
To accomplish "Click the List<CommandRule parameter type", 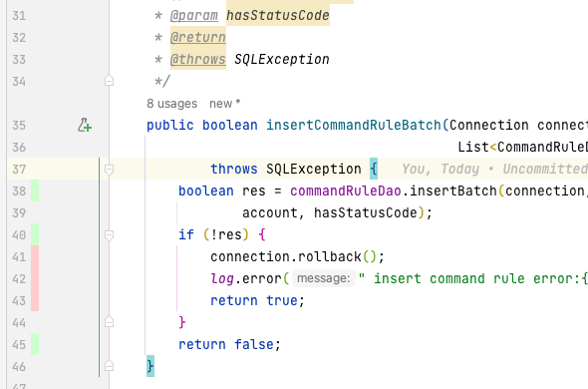I will click(523, 147).
